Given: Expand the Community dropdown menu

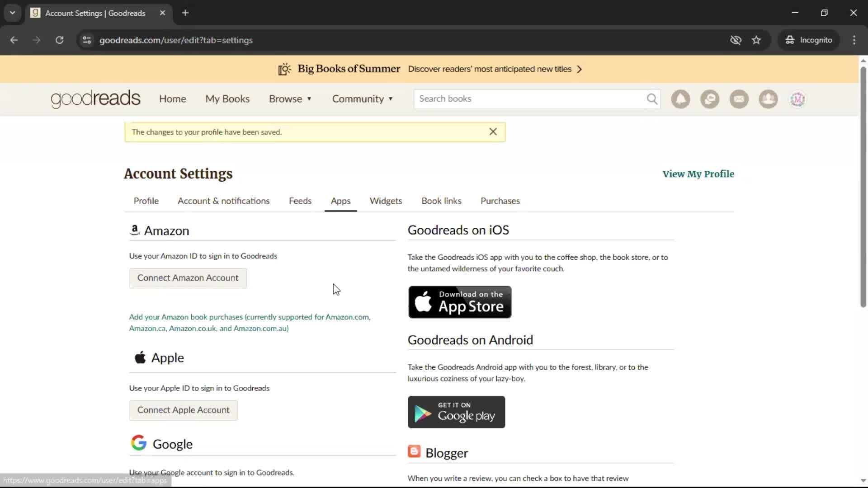Looking at the screenshot, I should (x=363, y=99).
